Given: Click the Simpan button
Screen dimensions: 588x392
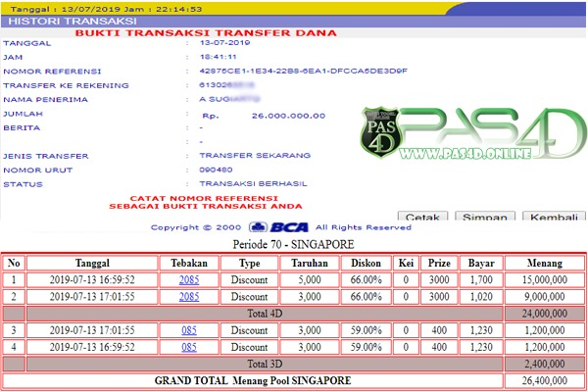Looking at the screenshot, I should (x=485, y=216).
